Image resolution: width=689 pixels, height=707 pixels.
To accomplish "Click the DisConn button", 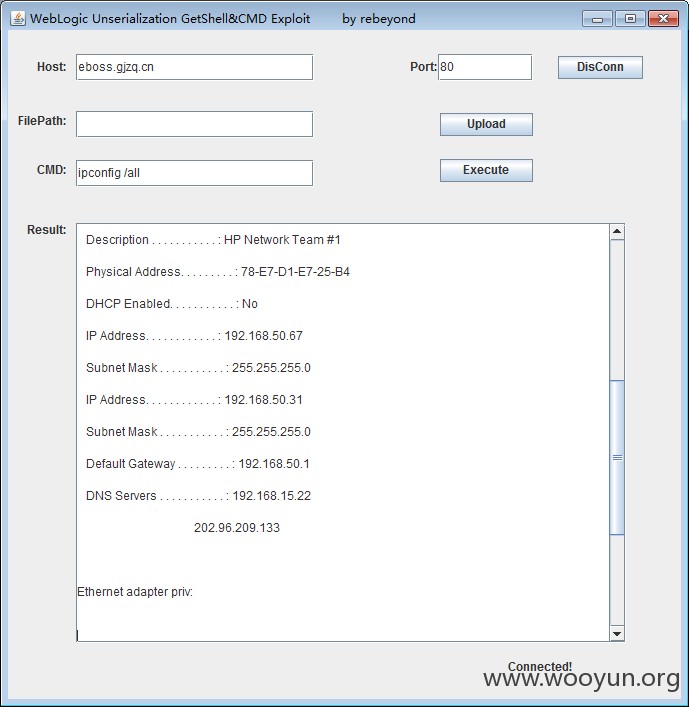I will [x=600, y=67].
